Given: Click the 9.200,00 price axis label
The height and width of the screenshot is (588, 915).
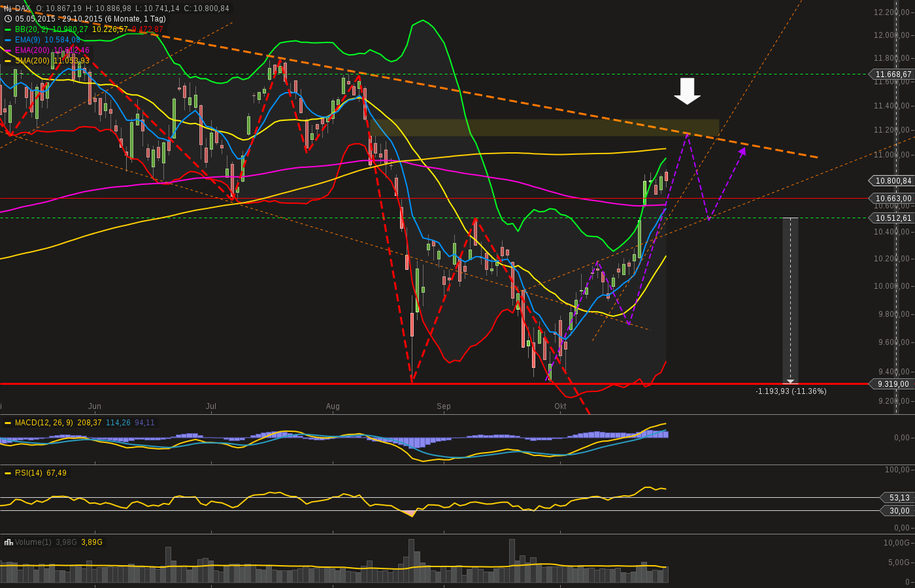Looking at the screenshot, I should (x=895, y=401).
